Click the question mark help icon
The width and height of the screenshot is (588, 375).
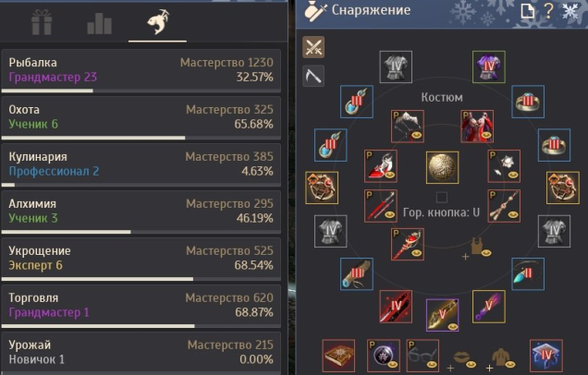[x=548, y=11]
